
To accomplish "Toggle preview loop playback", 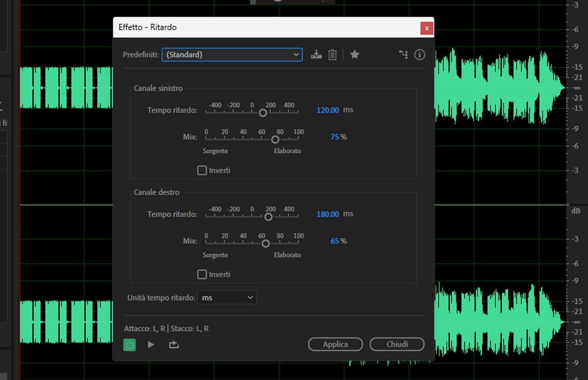I will (173, 344).
